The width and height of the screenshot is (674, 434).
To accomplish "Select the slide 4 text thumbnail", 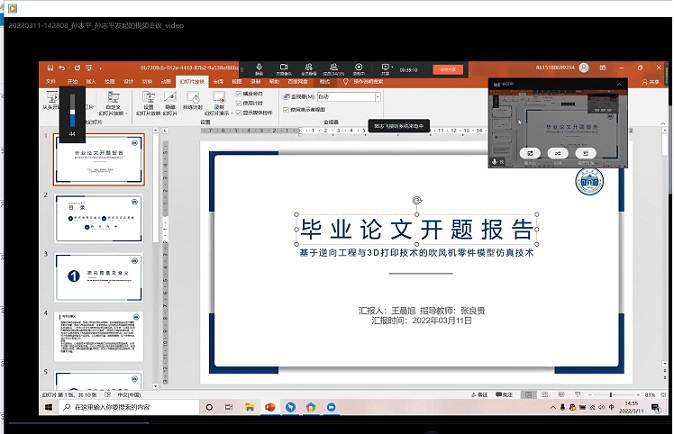I will click(x=99, y=336).
